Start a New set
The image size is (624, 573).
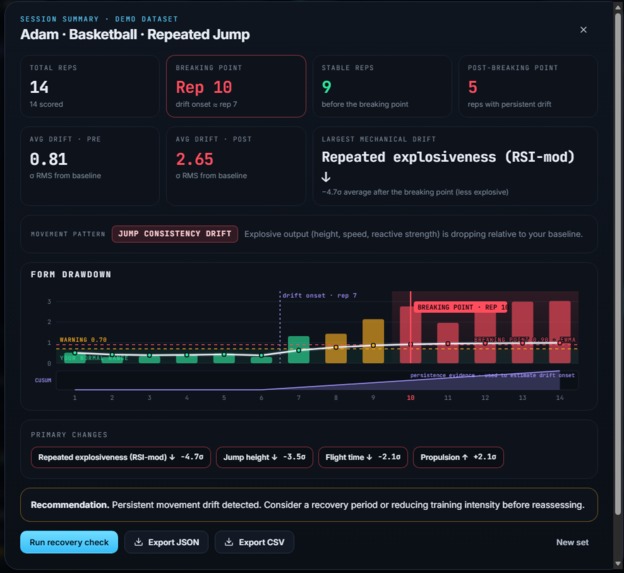(x=572, y=542)
